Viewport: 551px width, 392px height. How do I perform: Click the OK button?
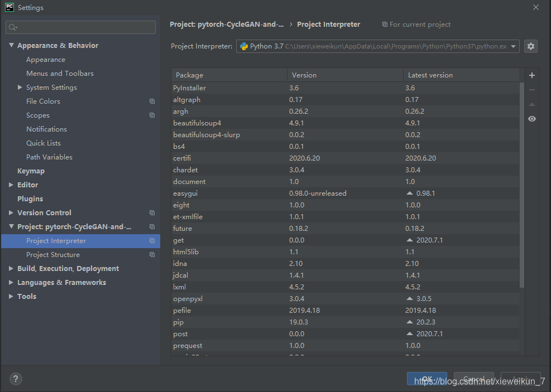point(427,379)
